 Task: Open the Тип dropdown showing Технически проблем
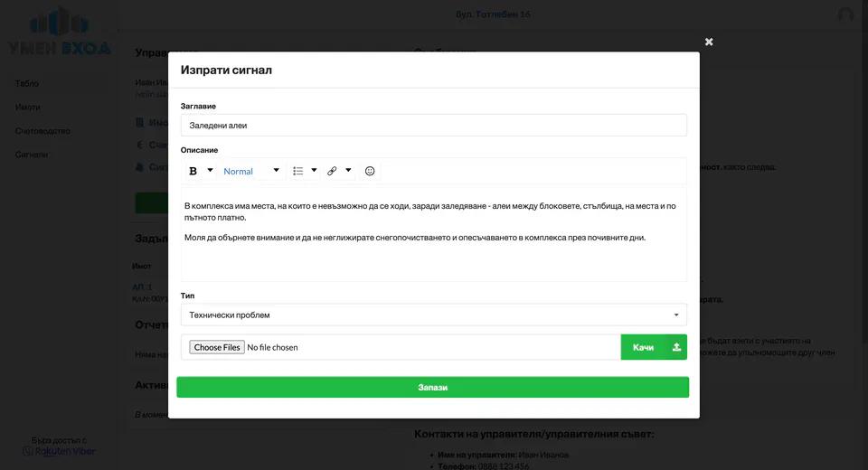pos(433,315)
